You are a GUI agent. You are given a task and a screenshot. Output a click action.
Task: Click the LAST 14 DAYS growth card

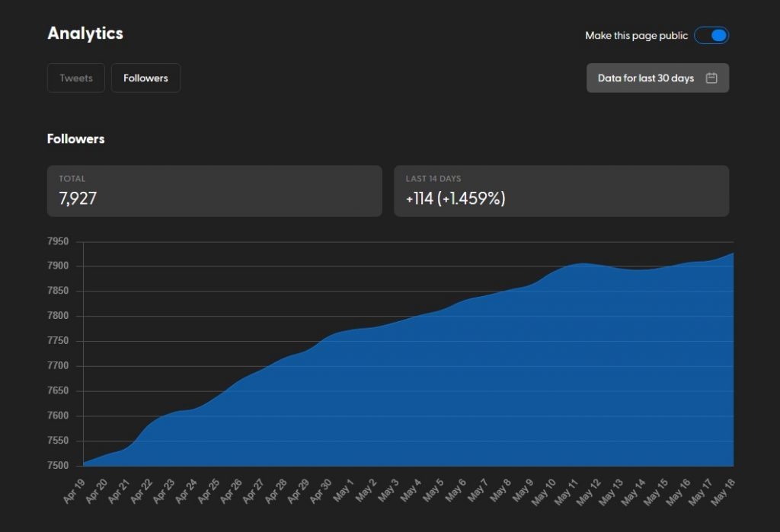coord(561,191)
